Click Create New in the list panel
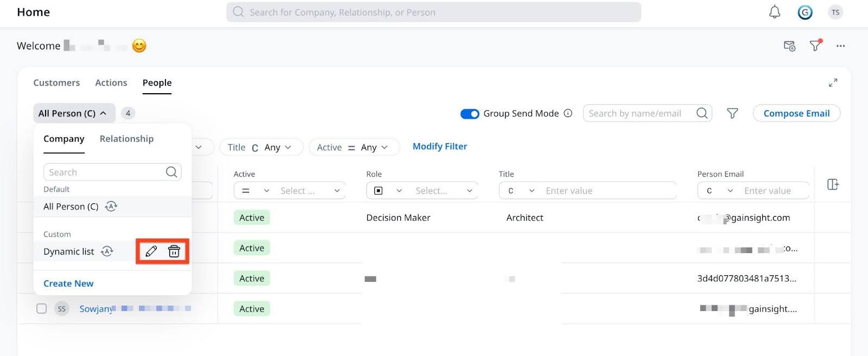The height and width of the screenshot is (356, 868). tap(68, 283)
